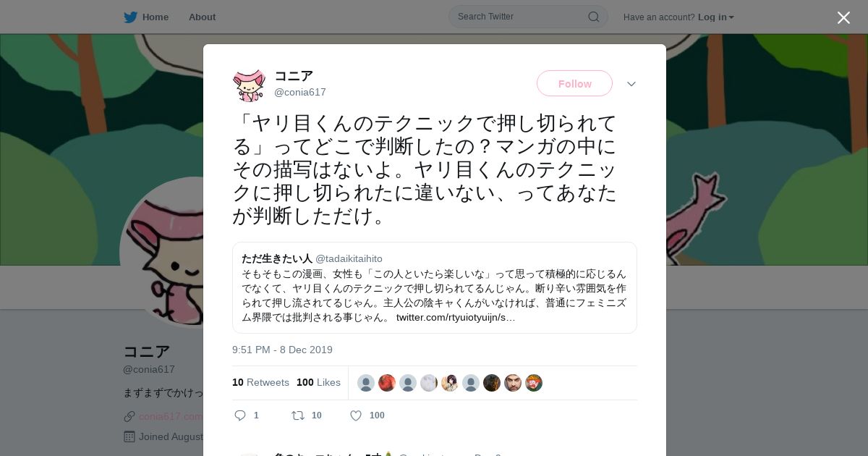Image resolution: width=868 pixels, height=456 pixels.
Task: Expand the tweet options chevron
Action: [631, 84]
